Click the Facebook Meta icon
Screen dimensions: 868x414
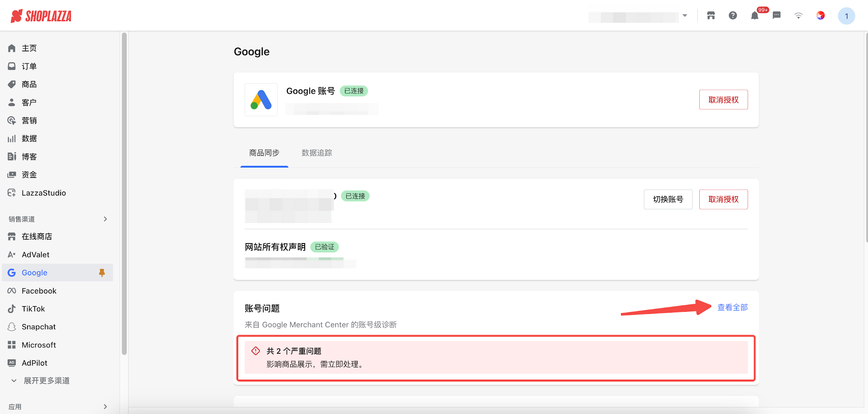pyautogui.click(x=12, y=291)
